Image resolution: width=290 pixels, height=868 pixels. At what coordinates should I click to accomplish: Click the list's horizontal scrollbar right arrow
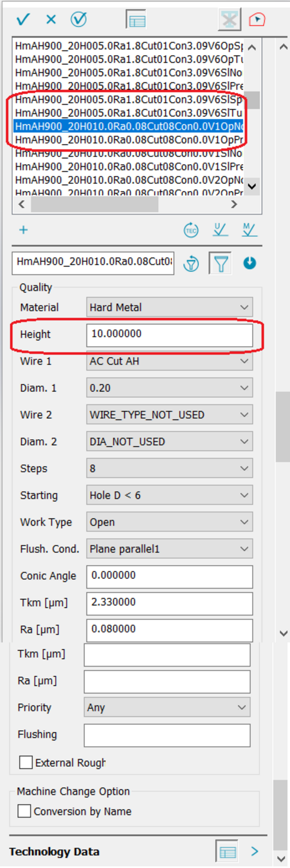234,204
